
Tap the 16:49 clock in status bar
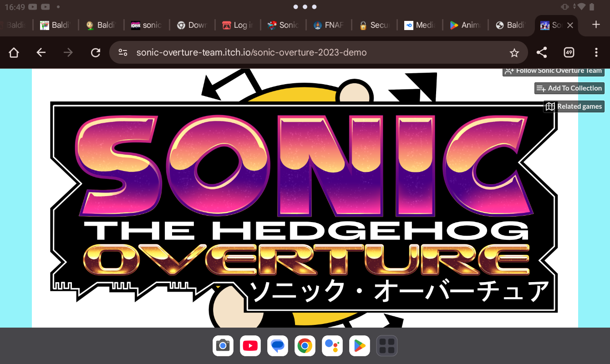point(14,7)
